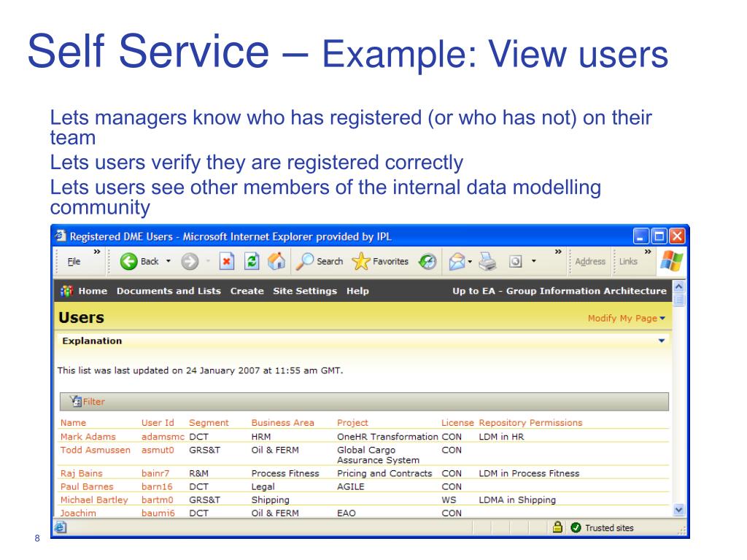This screenshot has height=560, width=747.
Task: Open Site Settings
Action: [x=305, y=291]
